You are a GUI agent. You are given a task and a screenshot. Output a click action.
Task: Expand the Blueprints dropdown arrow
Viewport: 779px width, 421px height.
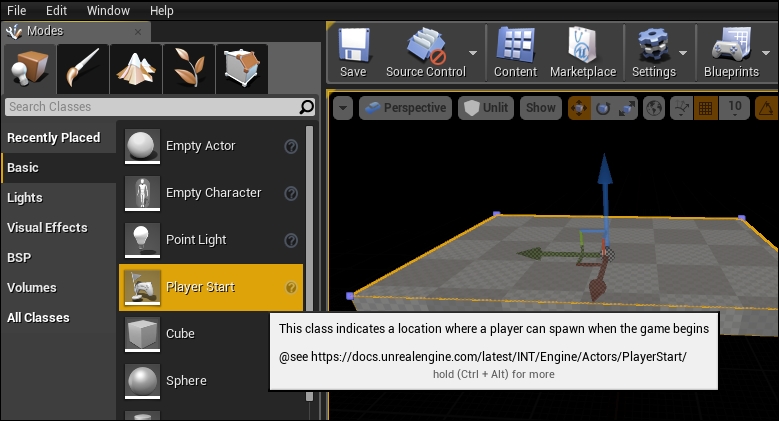(766, 53)
